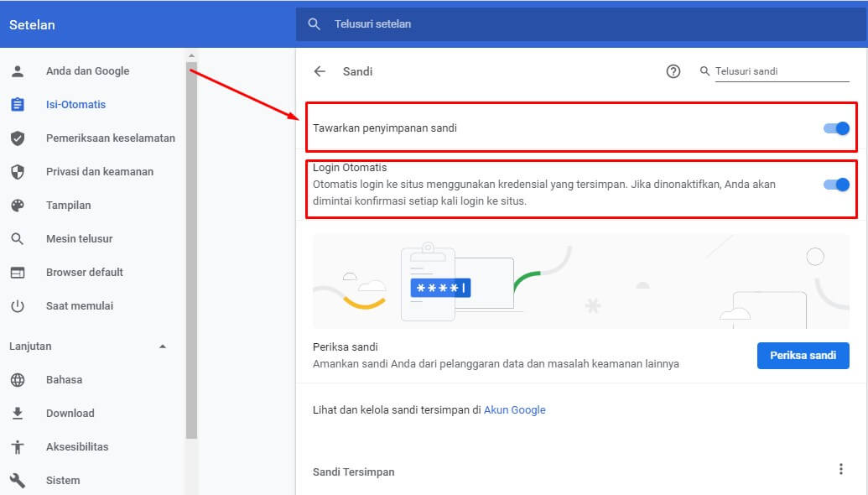The width and height of the screenshot is (868, 495).
Task: Select Sistem in the sidebar
Action: 63,480
